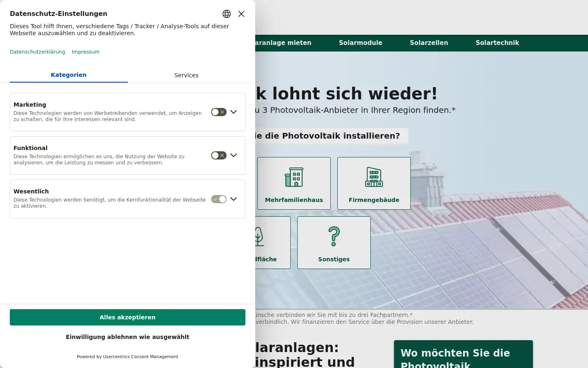Screen dimensions: 588x368
Task: Expand the Marketing category chevron
Action: click(234, 112)
